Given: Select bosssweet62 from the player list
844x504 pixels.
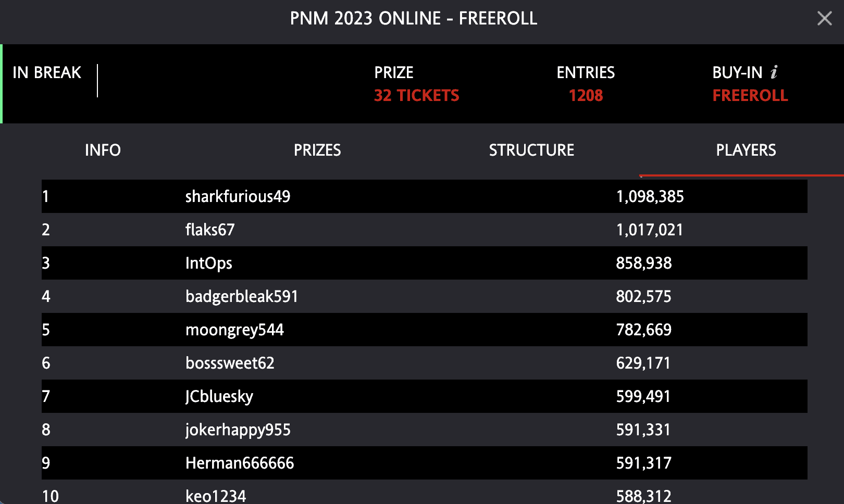Looking at the screenshot, I should (x=425, y=363).
